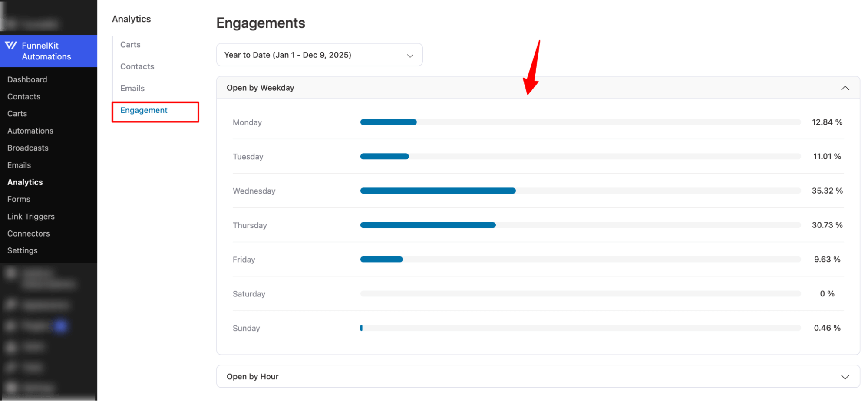Screen dimensions: 868x401
Task: Collapse the Open by Weekday panel
Action: [x=845, y=88]
